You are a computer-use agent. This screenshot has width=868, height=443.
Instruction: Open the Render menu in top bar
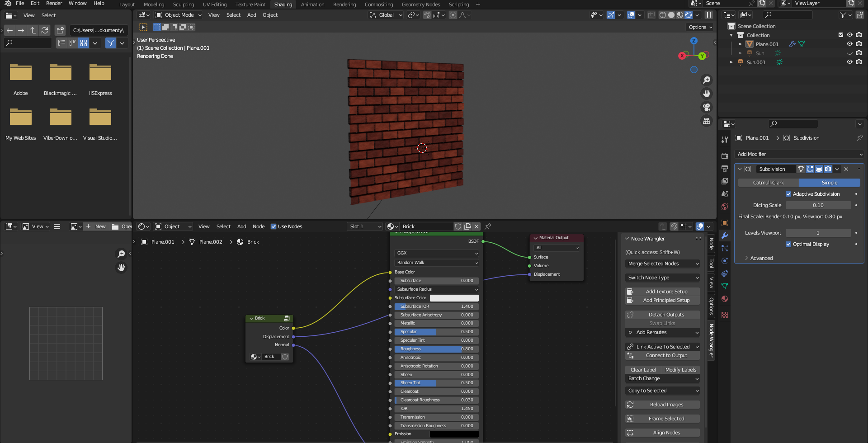tap(54, 3)
